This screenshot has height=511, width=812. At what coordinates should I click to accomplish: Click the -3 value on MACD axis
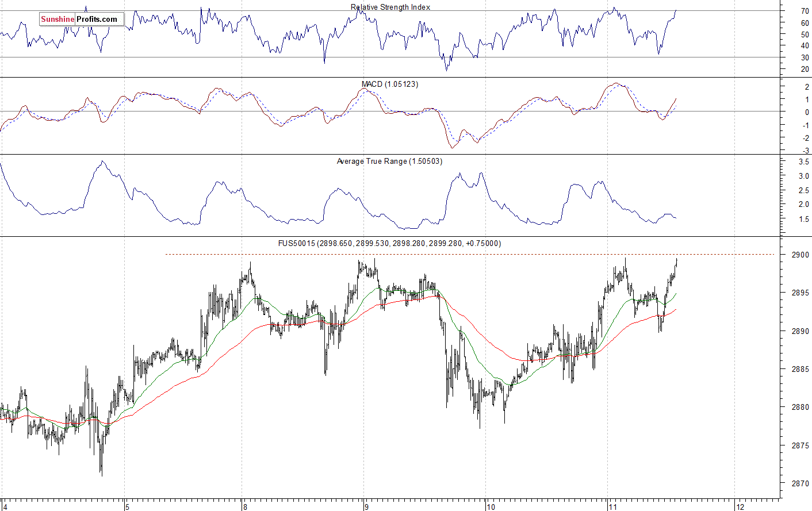[x=806, y=150]
